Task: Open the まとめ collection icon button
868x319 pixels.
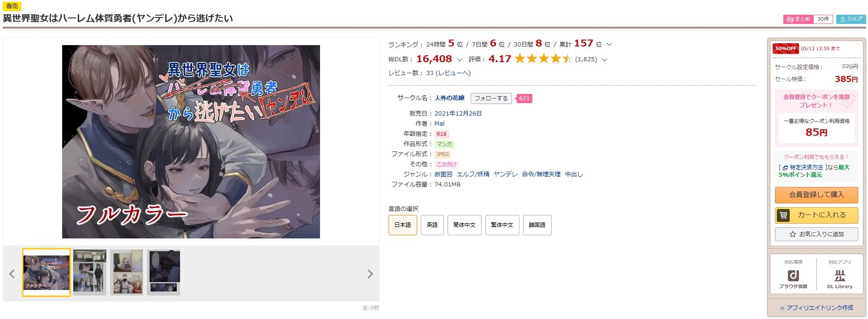Action: (x=798, y=19)
